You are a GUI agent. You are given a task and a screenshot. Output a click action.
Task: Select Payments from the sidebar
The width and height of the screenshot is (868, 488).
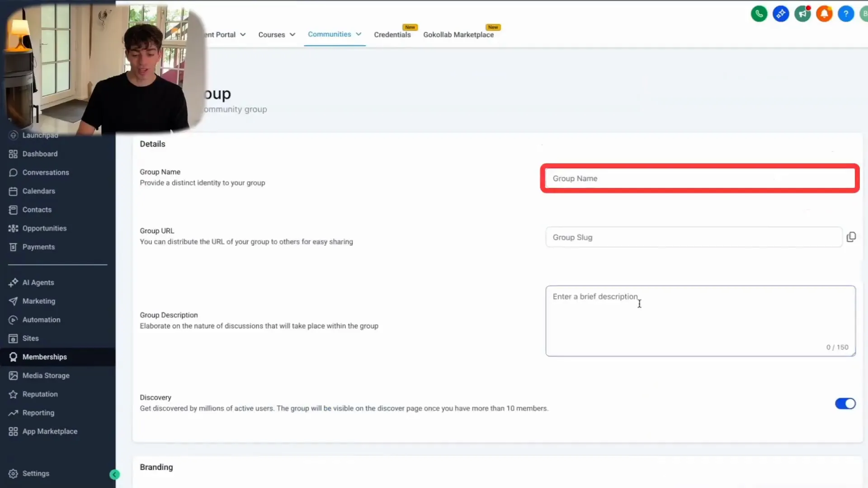(38, 247)
